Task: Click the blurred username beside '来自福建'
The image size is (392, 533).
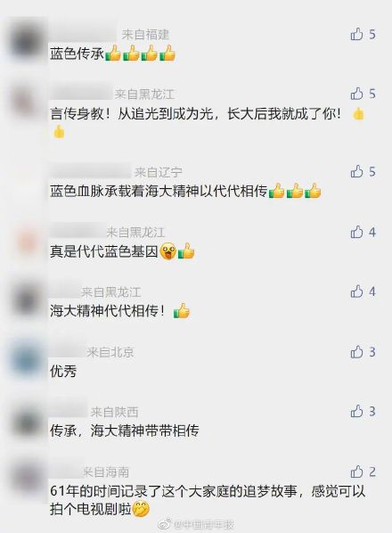Action: point(83,33)
